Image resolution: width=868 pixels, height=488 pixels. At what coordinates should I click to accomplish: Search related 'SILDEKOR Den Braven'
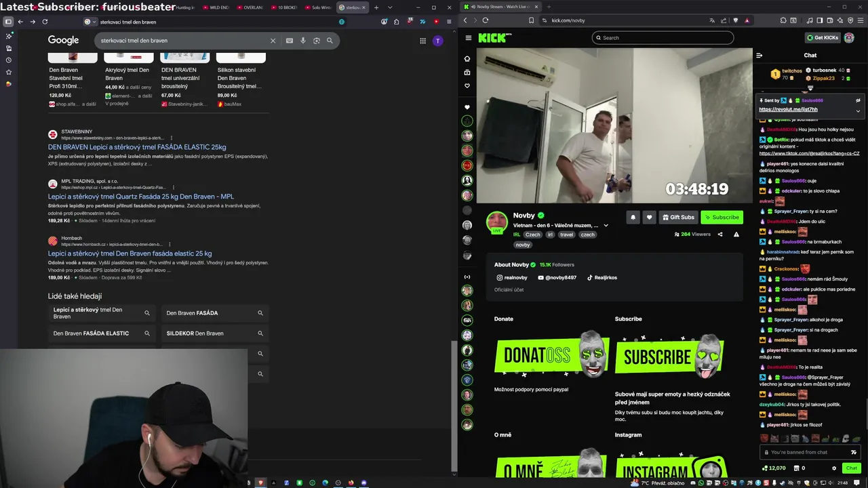coord(214,333)
